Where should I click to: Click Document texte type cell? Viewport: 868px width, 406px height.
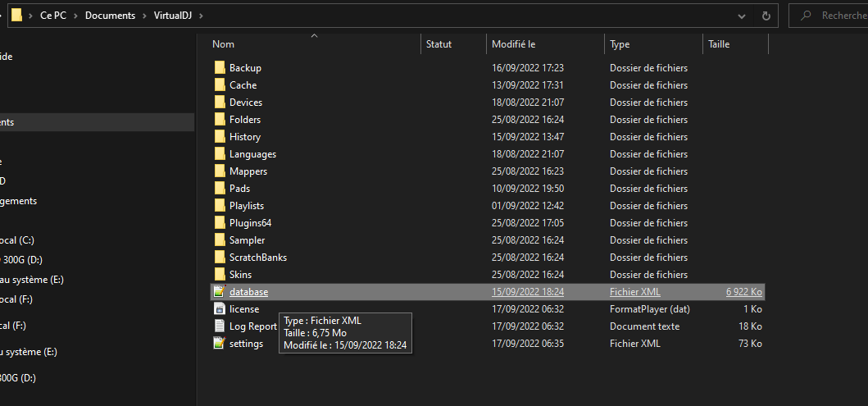coord(644,326)
